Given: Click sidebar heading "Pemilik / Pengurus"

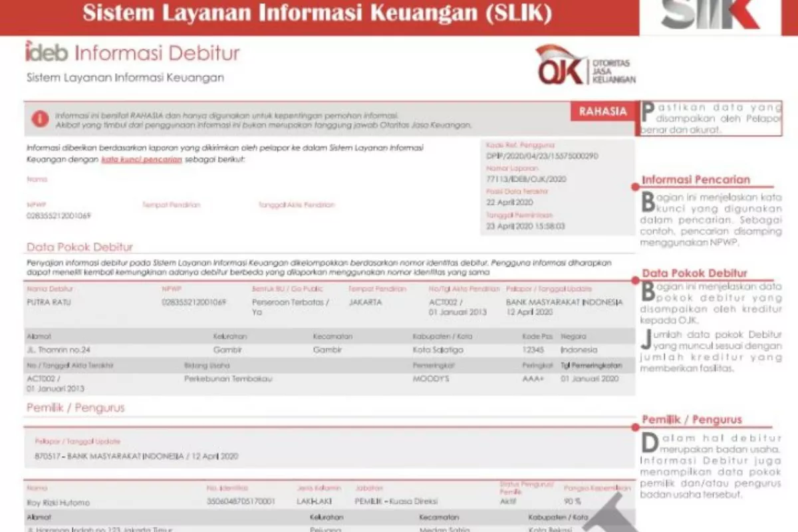Looking at the screenshot, I should [x=692, y=420].
